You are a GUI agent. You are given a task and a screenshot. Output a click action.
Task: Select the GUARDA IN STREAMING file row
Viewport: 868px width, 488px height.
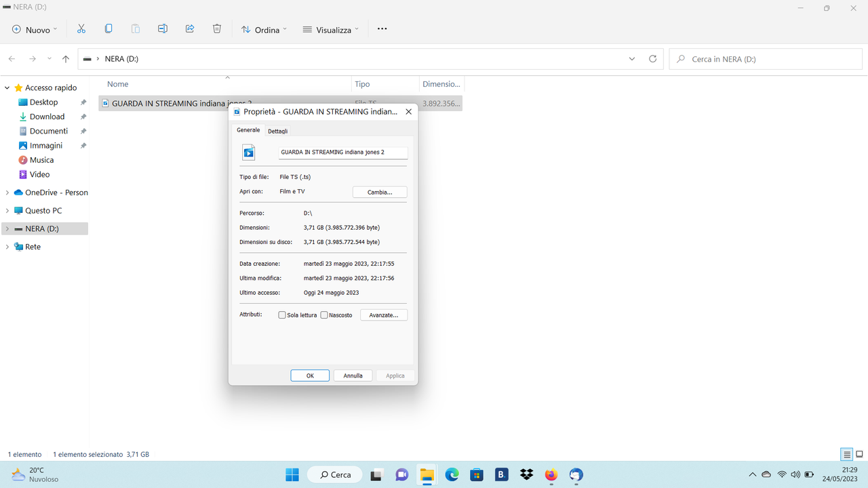pos(281,104)
